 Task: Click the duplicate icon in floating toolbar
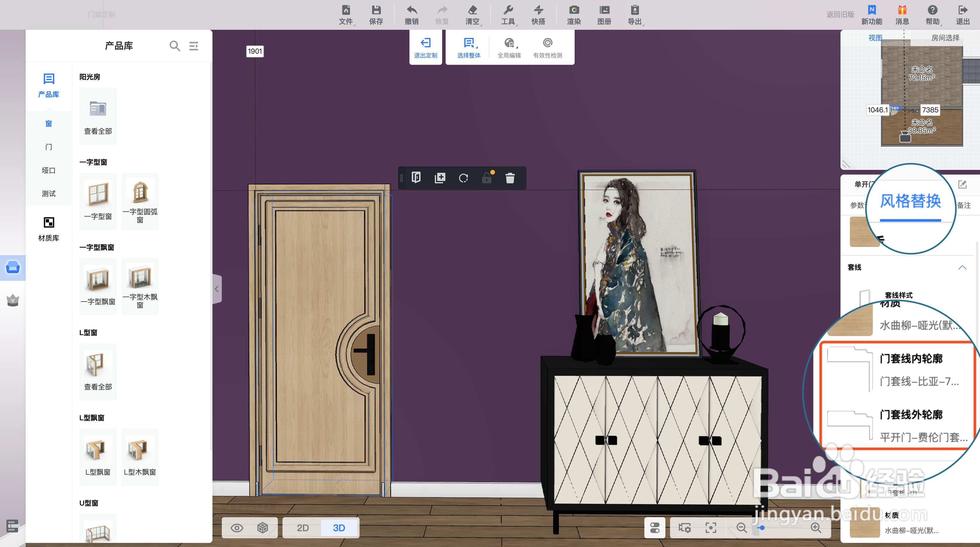pyautogui.click(x=440, y=178)
